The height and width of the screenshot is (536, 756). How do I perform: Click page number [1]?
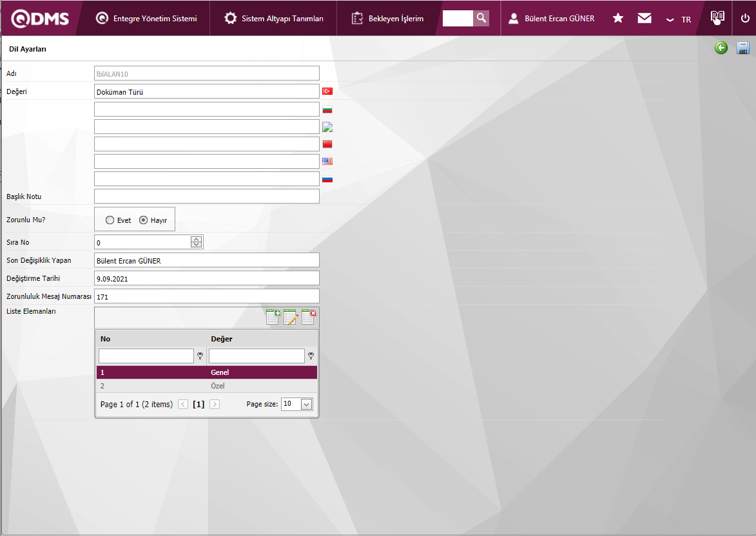click(x=199, y=405)
